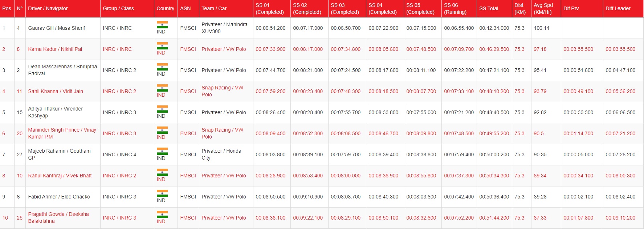Screen dimensions: 644x229
Task: Click the India flag in Karna Kadur's row
Action: 162,46
